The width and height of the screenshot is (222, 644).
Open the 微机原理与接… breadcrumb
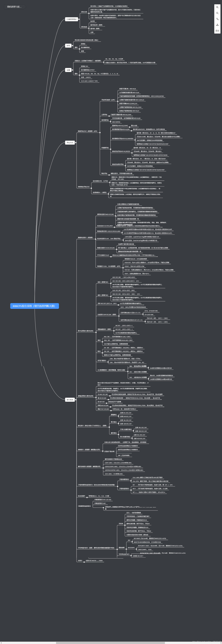14,7
